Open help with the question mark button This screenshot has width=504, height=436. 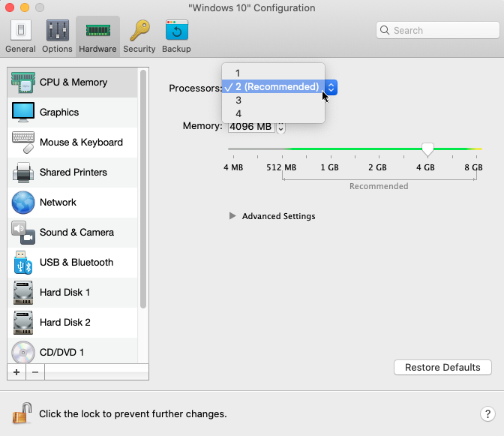(x=487, y=413)
